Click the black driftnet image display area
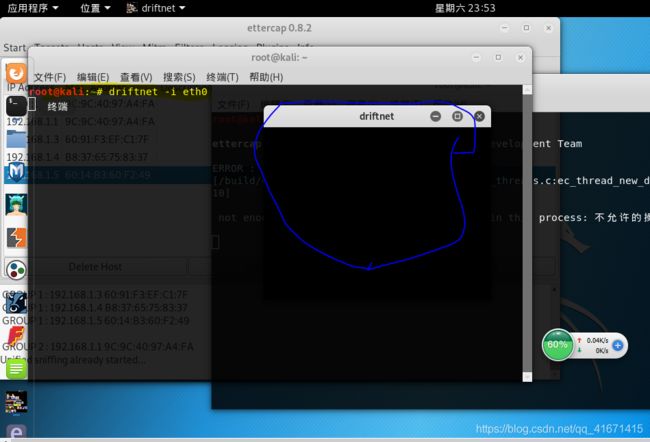The width and height of the screenshot is (650, 442). coord(377,213)
